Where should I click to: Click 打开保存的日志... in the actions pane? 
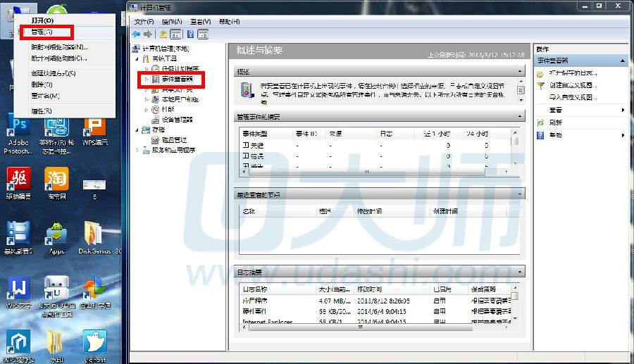(x=573, y=73)
